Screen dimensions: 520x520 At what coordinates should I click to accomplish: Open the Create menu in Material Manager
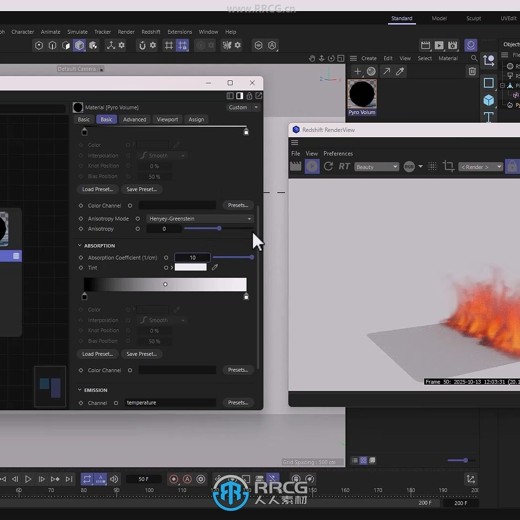click(x=369, y=59)
